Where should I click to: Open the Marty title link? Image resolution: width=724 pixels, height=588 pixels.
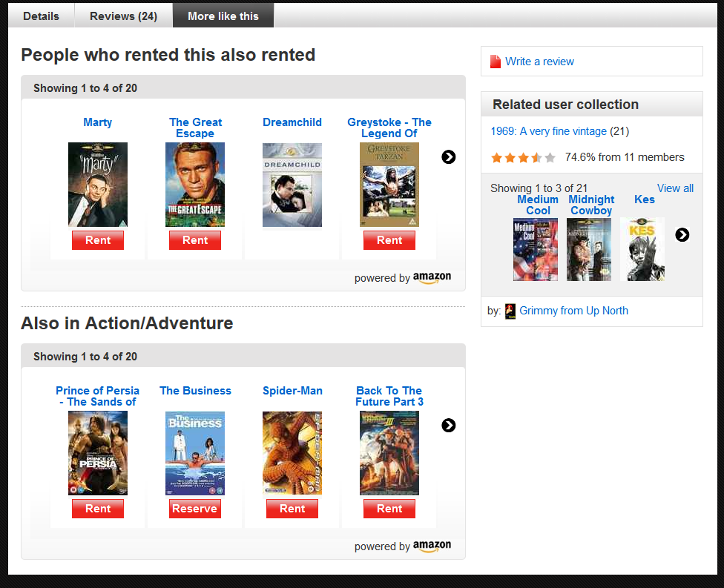click(x=97, y=122)
